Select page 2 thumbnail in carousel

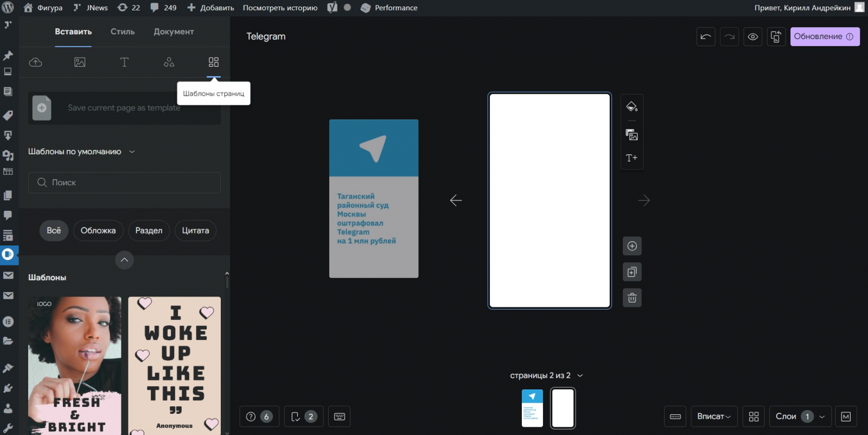click(563, 408)
